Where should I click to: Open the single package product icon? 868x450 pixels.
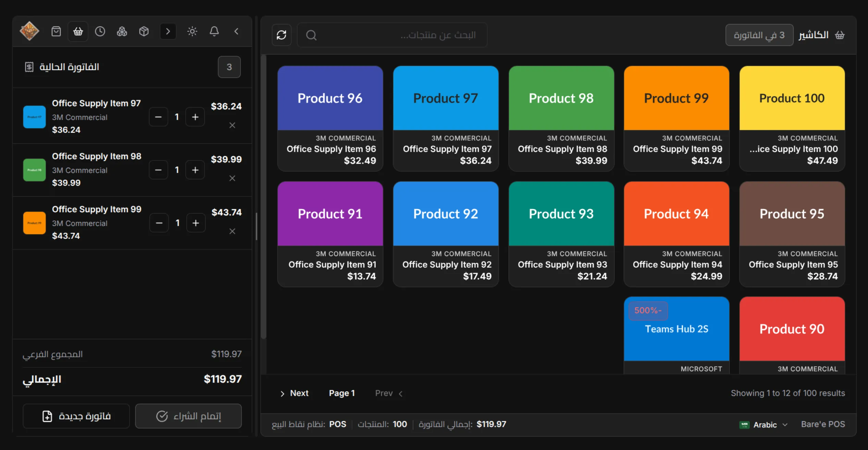click(144, 32)
